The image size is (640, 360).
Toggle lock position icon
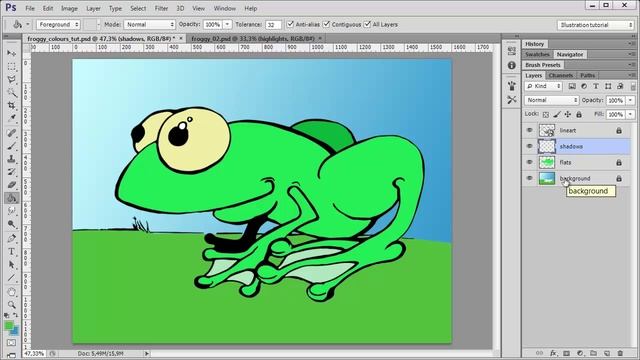pos(568,115)
